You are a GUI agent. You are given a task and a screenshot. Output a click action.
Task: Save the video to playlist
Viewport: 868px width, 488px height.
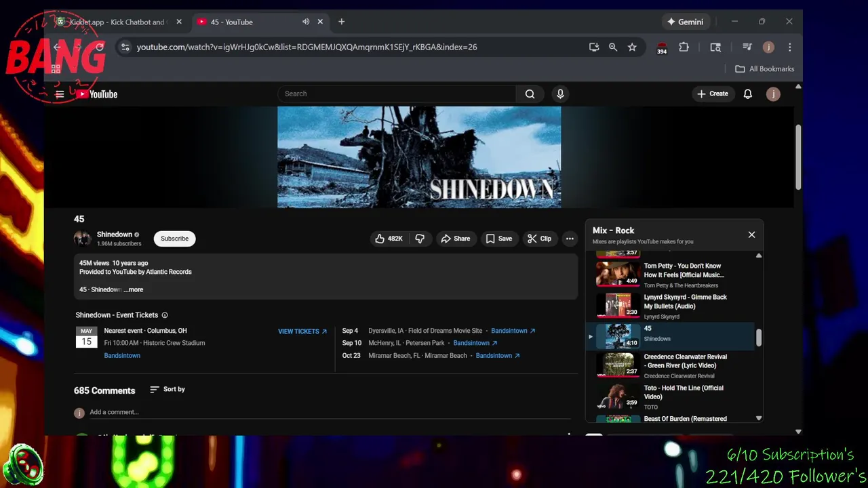[499, 239]
